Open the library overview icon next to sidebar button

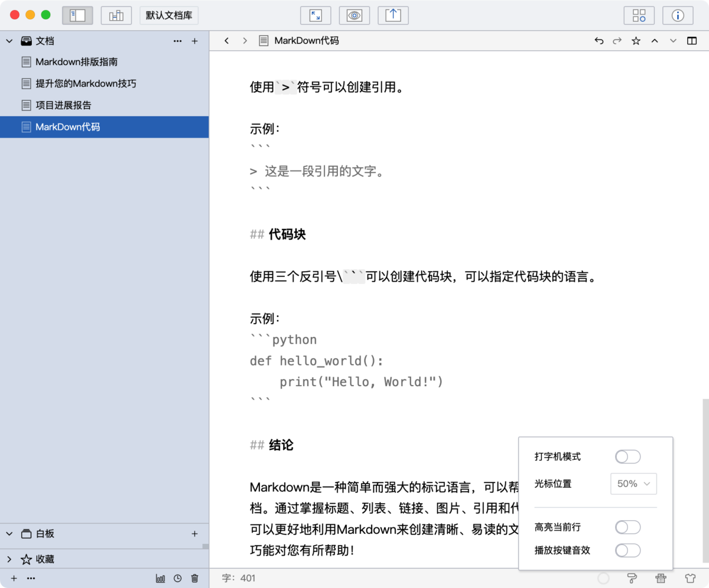coord(116,15)
